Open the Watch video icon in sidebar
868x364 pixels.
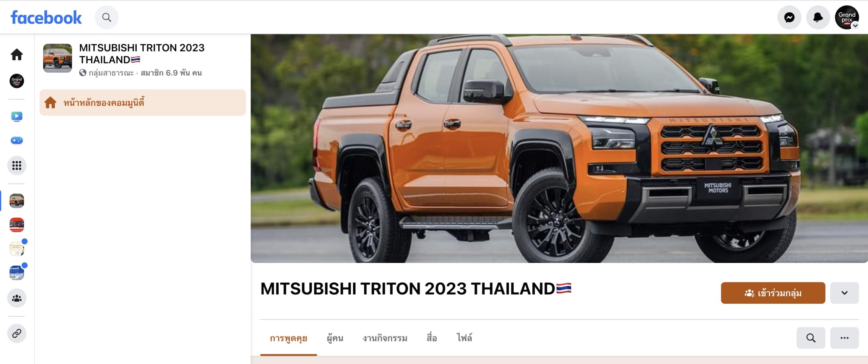[x=17, y=116]
